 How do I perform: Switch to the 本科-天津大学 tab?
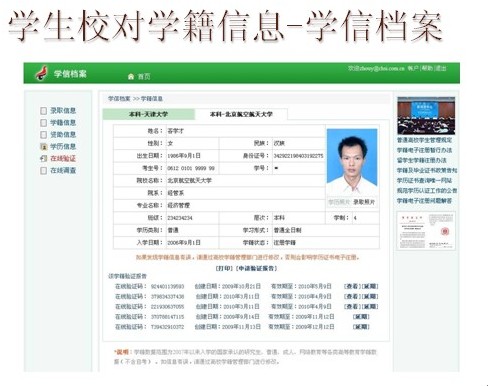(149, 114)
